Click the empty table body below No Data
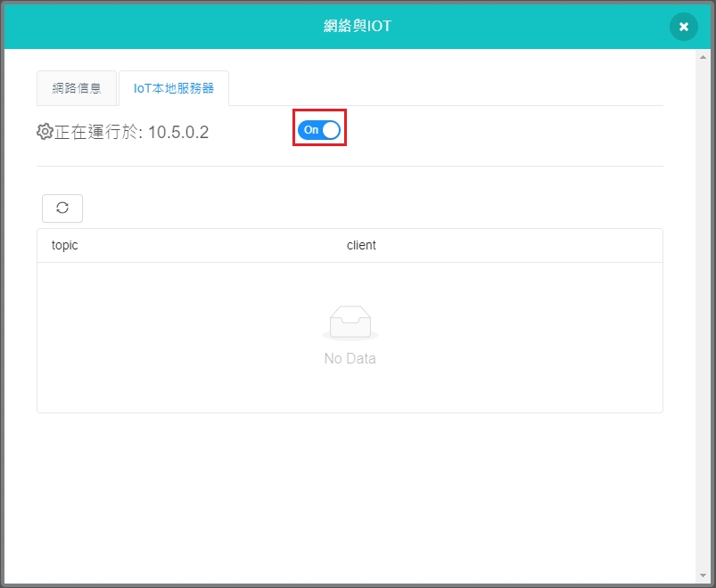The width and height of the screenshot is (716, 588). [x=350, y=390]
